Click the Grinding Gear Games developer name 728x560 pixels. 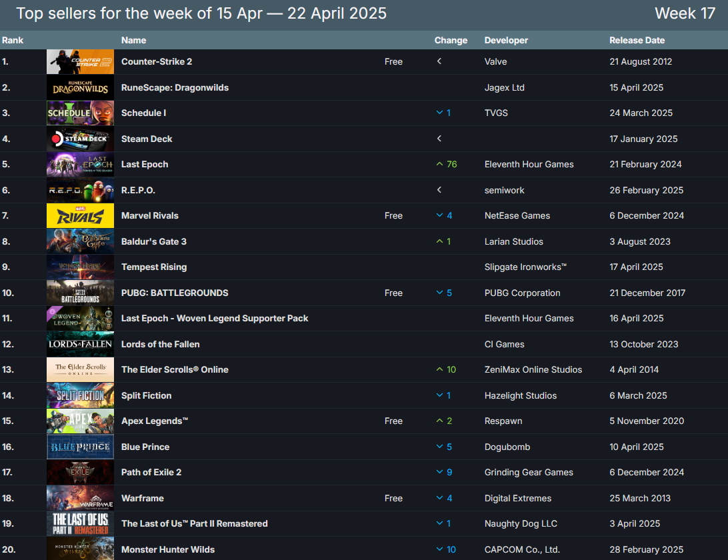point(529,472)
